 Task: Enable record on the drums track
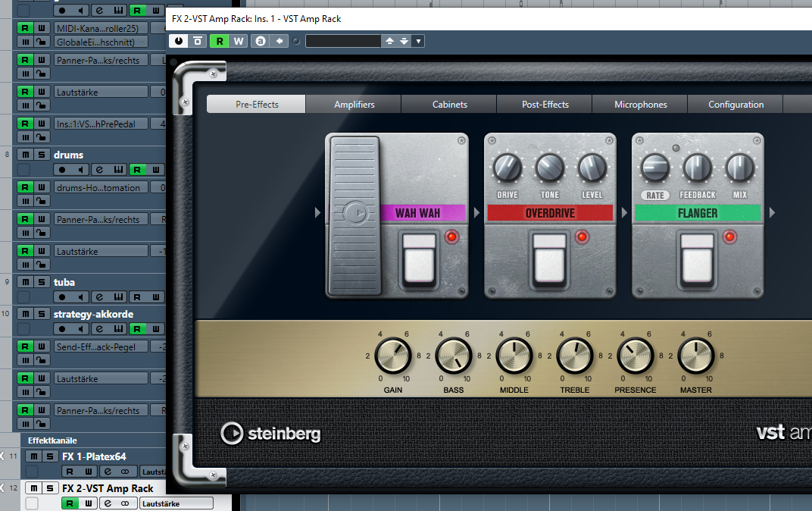62,170
